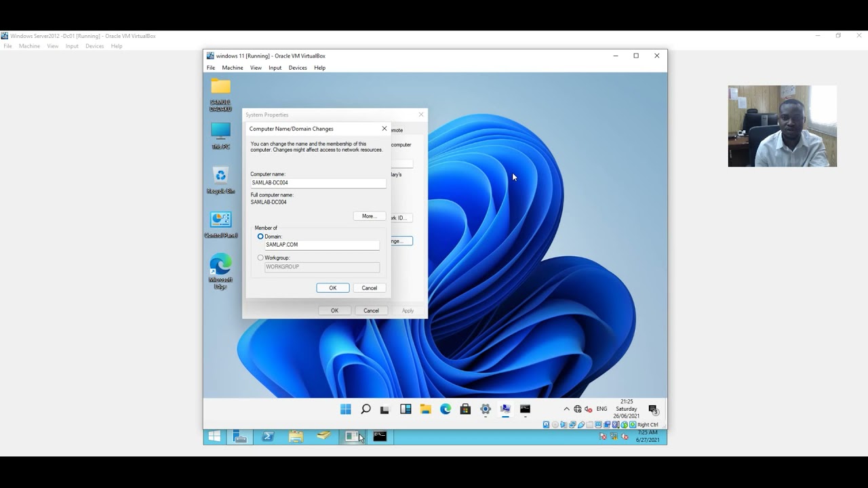The image size is (868, 488).
Task: Select the Microsoft Edge desktop shortcut
Action: coord(220,271)
